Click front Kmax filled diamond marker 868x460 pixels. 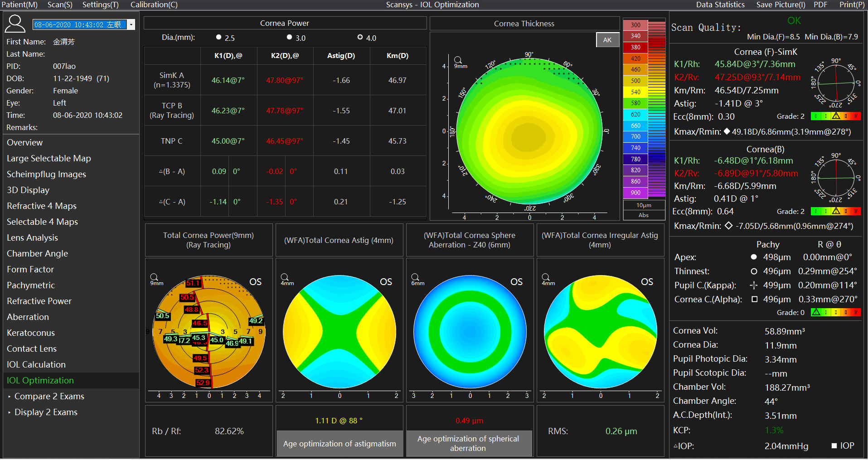coord(727,131)
